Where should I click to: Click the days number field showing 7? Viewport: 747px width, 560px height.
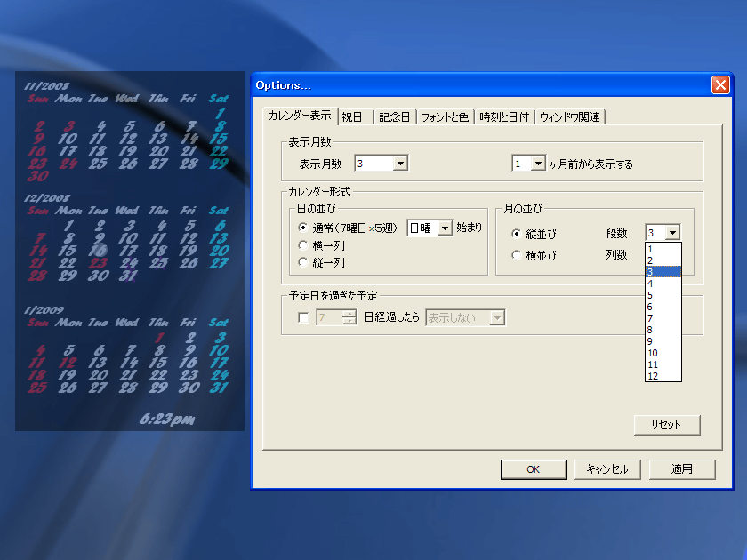[330, 317]
